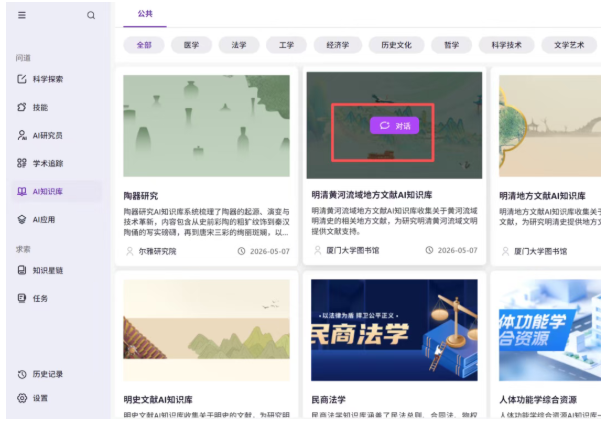Viewport: 610px width, 436px height.
Task: Open 知识星链 in the sidebar
Action: [x=48, y=270]
